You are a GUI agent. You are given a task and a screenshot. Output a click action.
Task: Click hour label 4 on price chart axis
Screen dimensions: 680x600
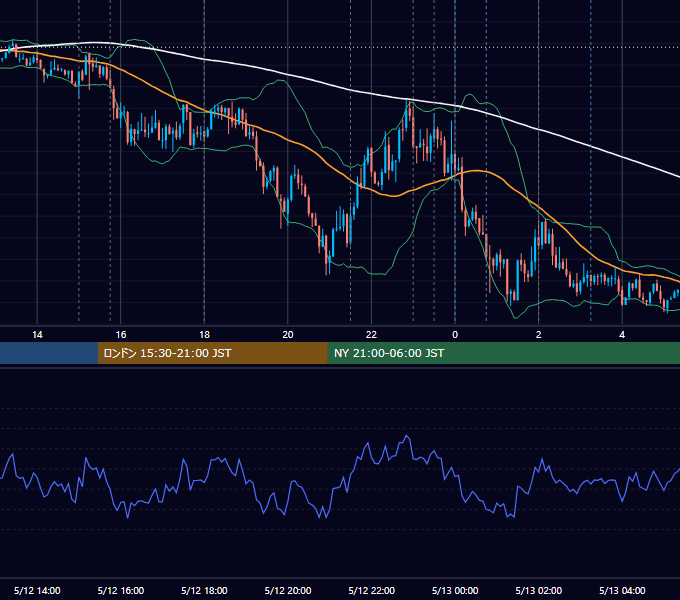(622, 335)
